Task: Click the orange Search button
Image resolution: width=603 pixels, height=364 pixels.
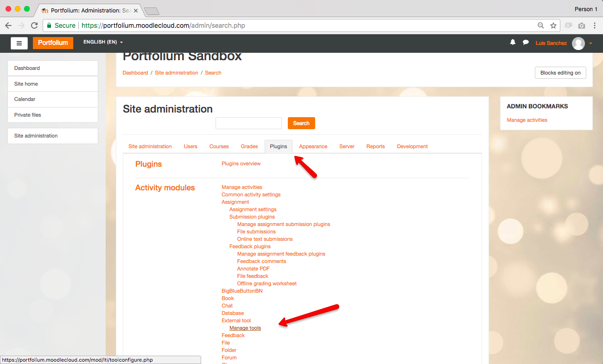Action: pyautogui.click(x=301, y=123)
